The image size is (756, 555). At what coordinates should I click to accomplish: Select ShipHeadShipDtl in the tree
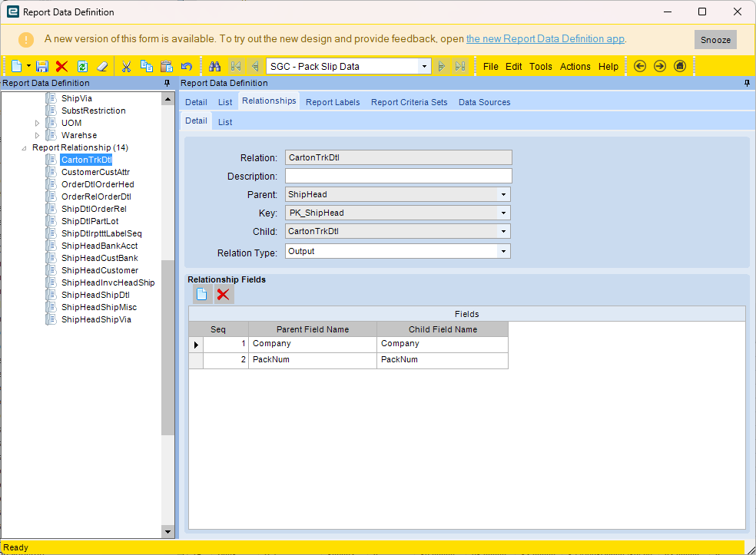pyautogui.click(x=95, y=295)
